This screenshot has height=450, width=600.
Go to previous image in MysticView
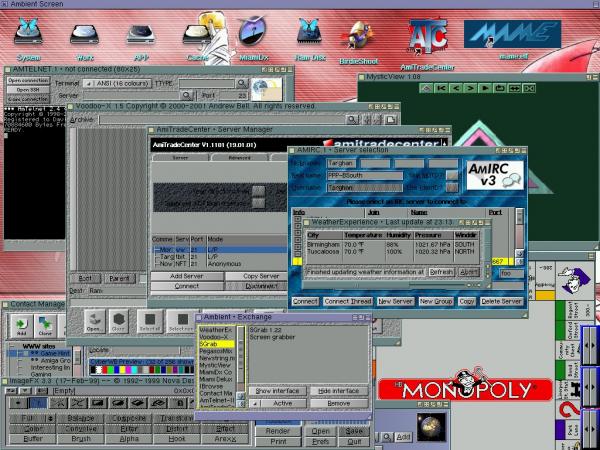pyautogui.click(x=455, y=88)
